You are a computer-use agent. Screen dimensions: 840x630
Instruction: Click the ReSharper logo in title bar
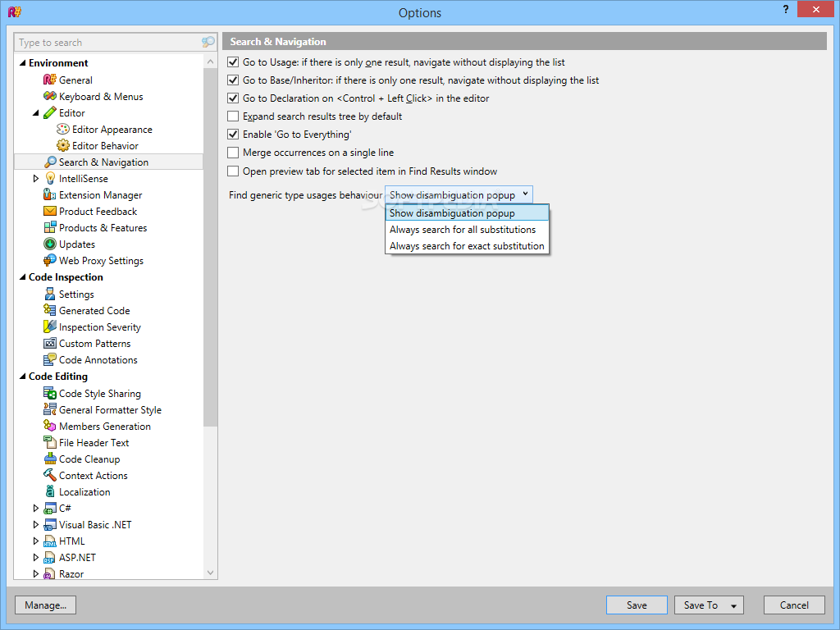(15, 11)
